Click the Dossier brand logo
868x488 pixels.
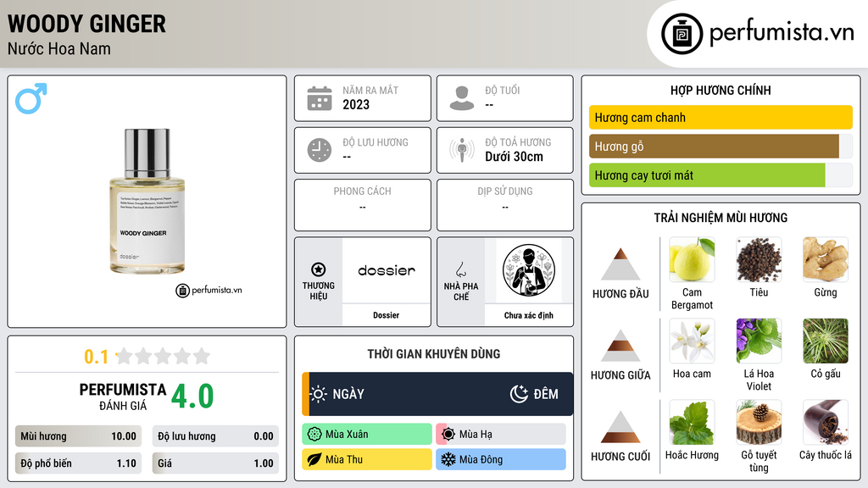(x=387, y=270)
